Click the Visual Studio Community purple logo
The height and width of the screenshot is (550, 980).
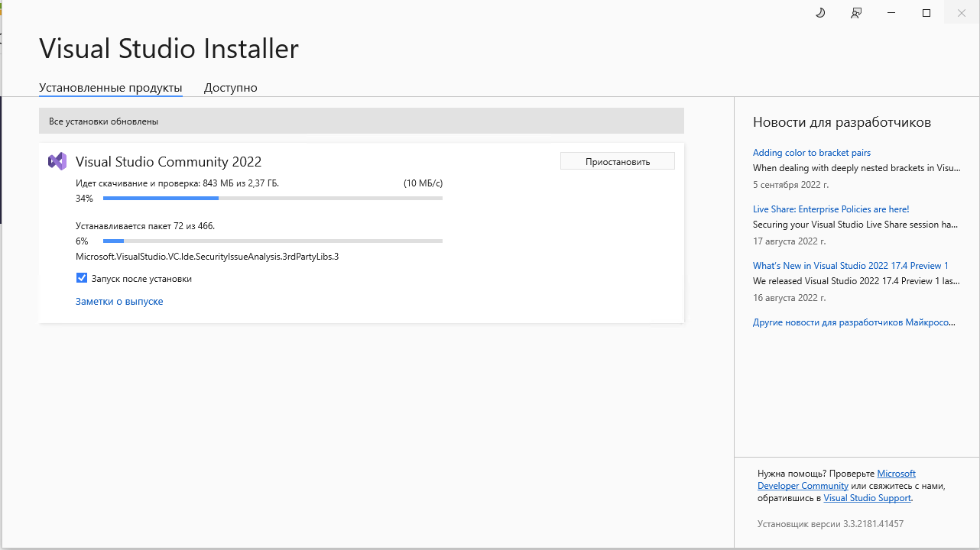(x=57, y=161)
